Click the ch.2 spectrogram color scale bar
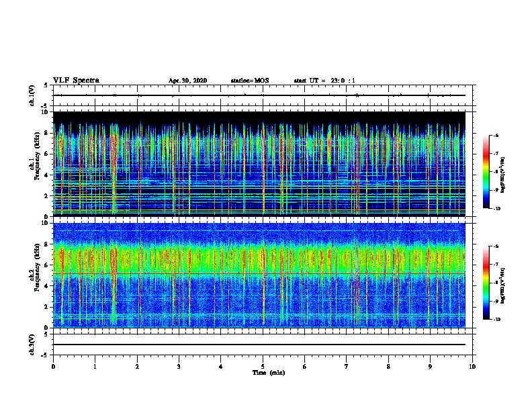The width and height of the screenshot is (532, 411). coord(486,283)
